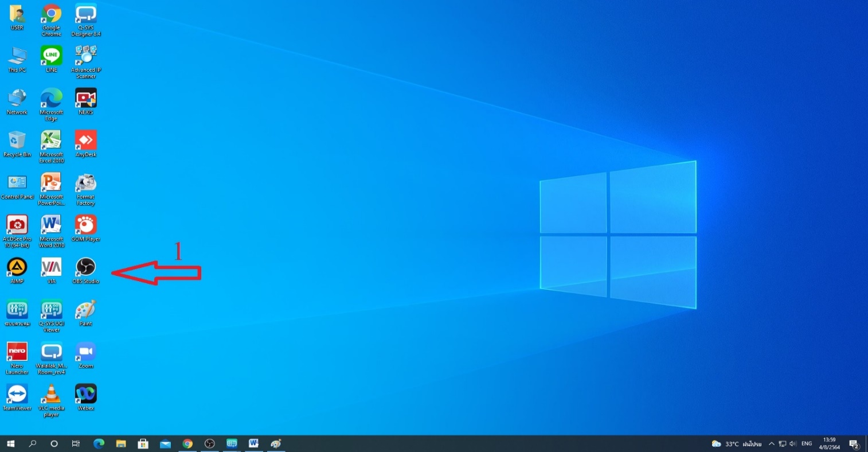
Task: Open the volume control in the tray
Action: click(793, 444)
